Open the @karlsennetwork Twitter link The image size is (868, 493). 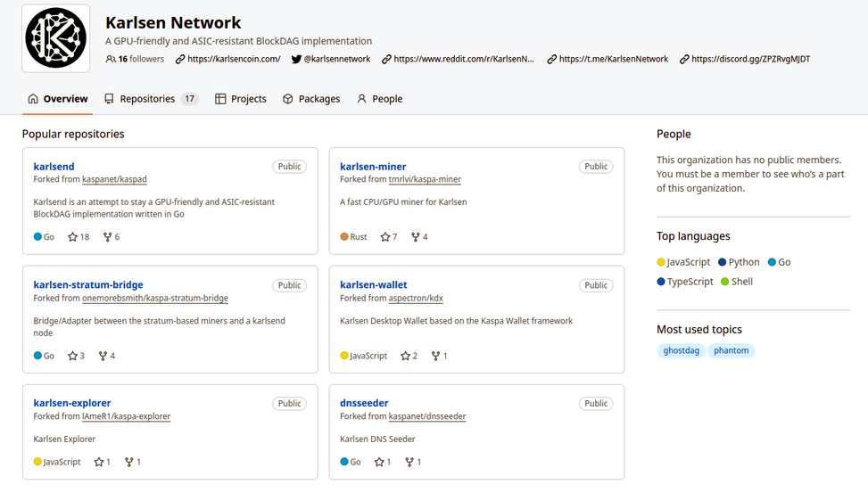coord(337,59)
